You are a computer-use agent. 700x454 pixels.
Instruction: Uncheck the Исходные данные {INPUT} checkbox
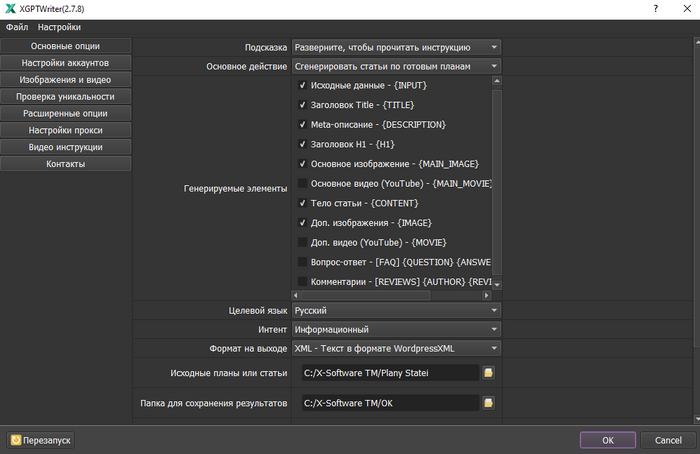[x=302, y=86]
